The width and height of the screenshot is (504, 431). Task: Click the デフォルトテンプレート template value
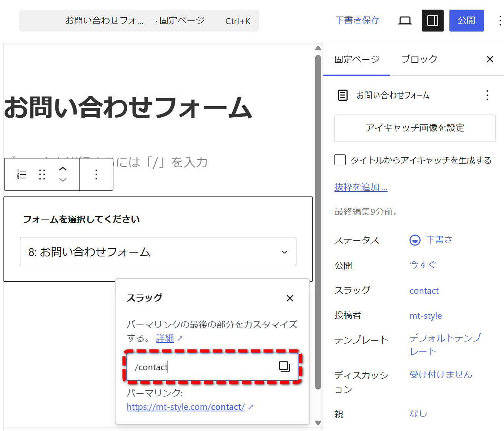(x=445, y=344)
